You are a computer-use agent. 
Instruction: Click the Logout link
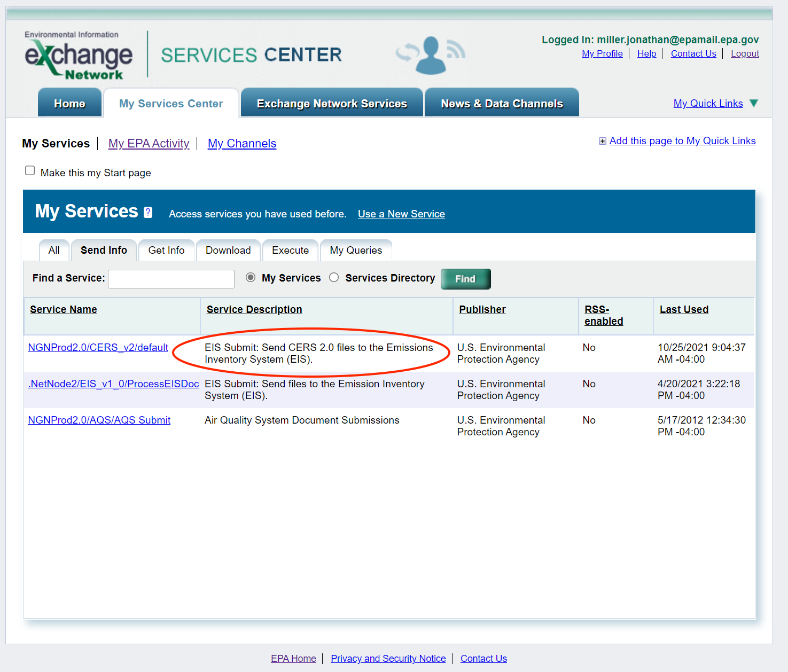pos(745,53)
